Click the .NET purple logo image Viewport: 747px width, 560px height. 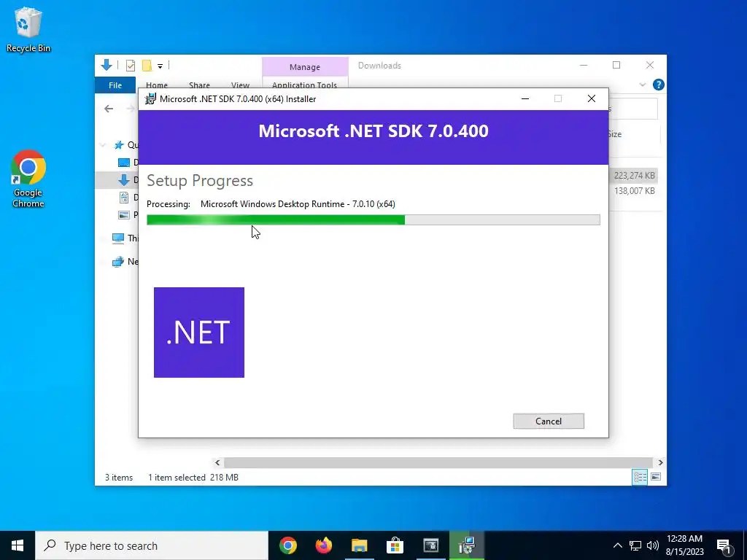click(x=199, y=332)
